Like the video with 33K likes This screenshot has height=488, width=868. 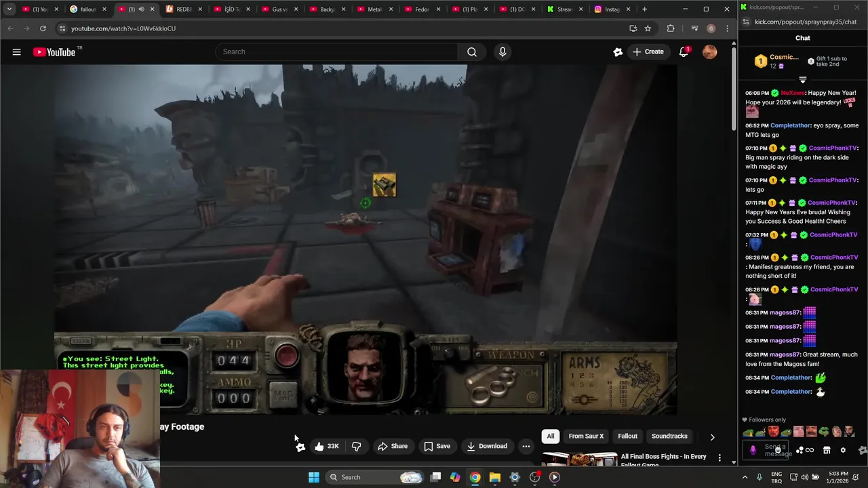click(x=327, y=446)
